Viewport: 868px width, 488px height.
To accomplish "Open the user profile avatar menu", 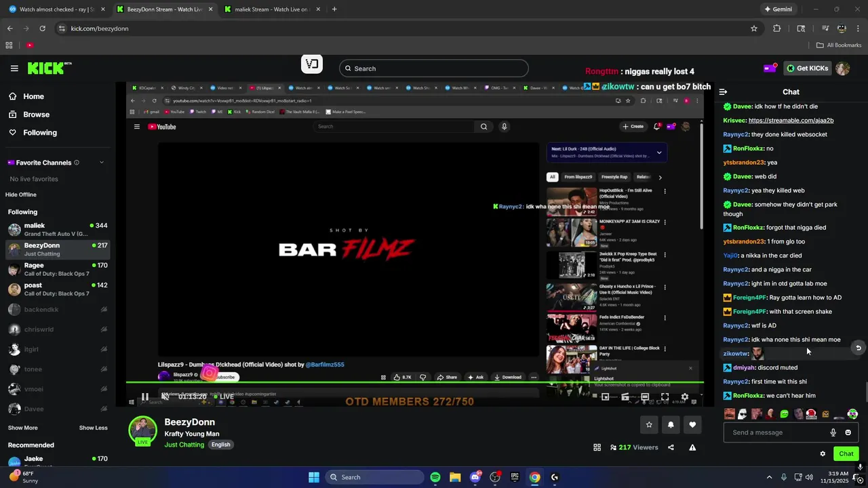I will point(842,68).
